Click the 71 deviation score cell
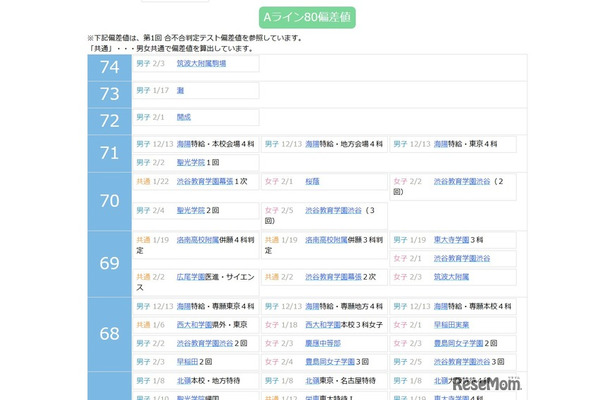This screenshot has height=400, width=610. pyautogui.click(x=110, y=154)
